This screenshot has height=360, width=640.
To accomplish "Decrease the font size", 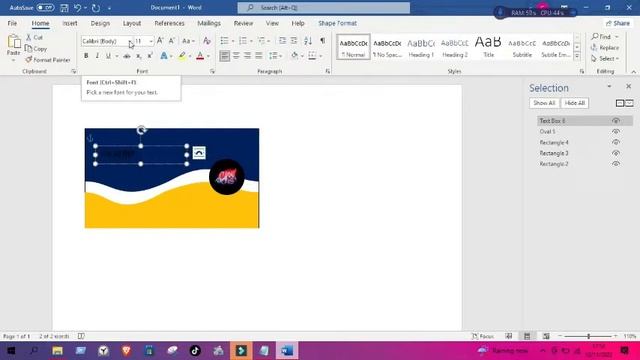I will tap(172, 41).
